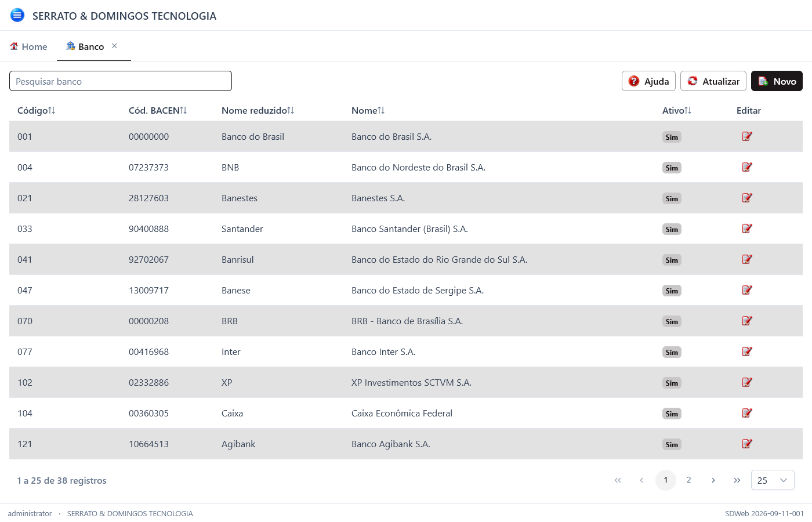Click the Atualizar button

point(713,81)
